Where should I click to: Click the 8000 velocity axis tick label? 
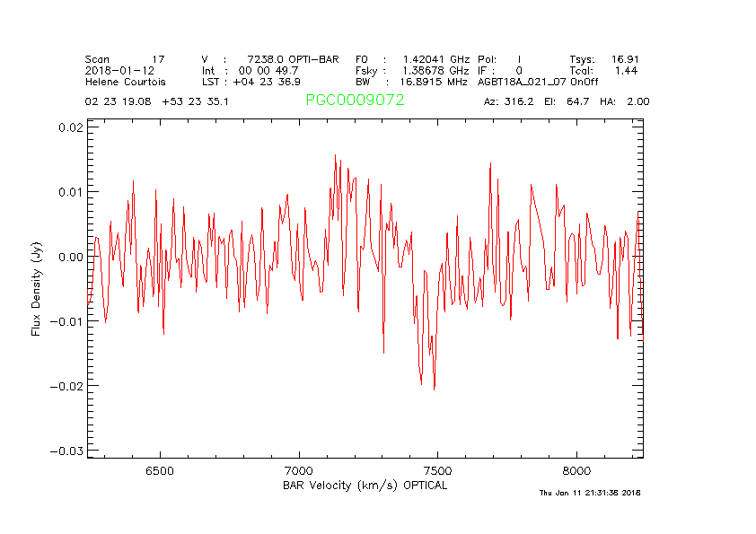coord(576,471)
